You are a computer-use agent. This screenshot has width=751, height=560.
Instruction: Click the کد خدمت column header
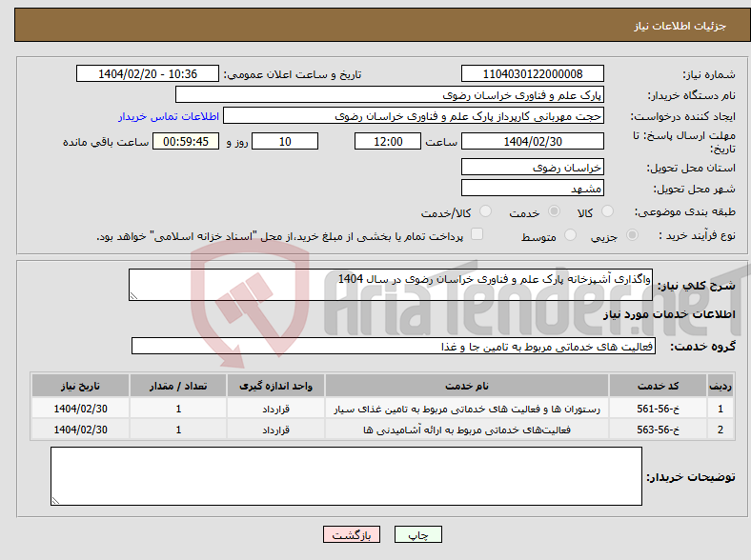(x=659, y=386)
